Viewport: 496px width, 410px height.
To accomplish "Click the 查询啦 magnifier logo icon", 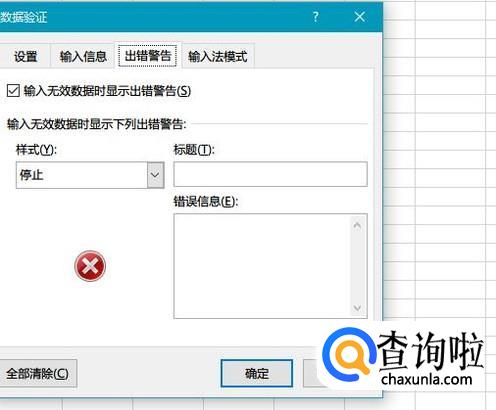I will [349, 354].
